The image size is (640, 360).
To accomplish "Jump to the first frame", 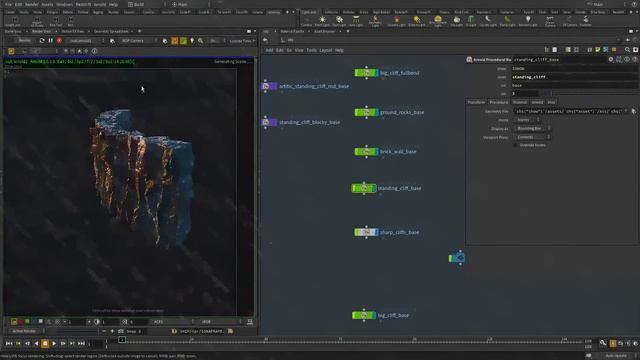I will [9, 344].
